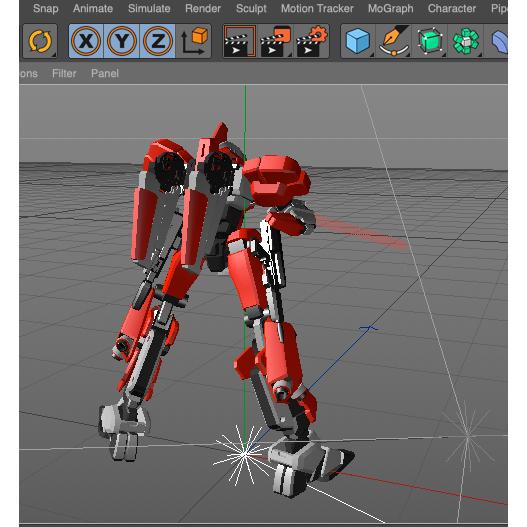
Task: Toggle Z axis lock
Action: pos(158,41)
